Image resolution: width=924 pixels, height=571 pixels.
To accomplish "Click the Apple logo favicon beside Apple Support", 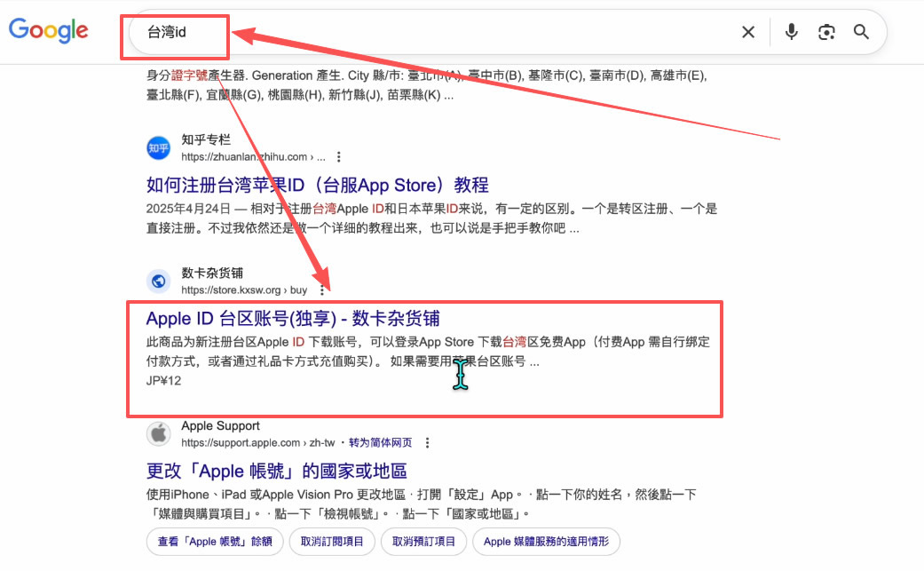I will click(158, 433).
